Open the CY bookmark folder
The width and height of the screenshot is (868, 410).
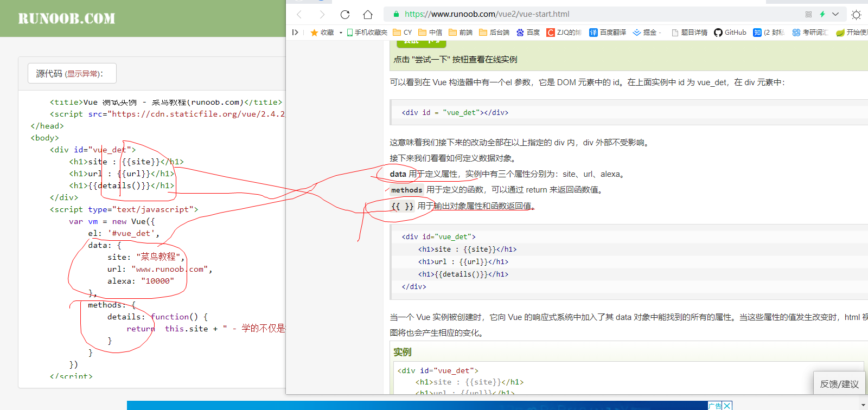coord(403,33)
